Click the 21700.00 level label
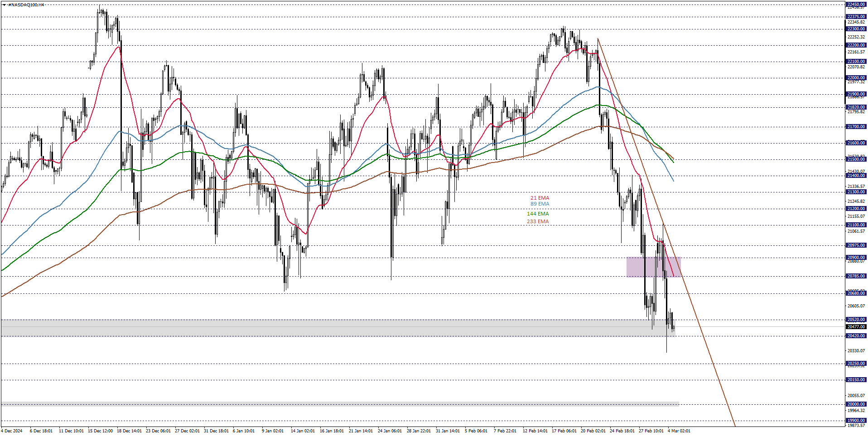Screen dimensions: 868x436 856,127
